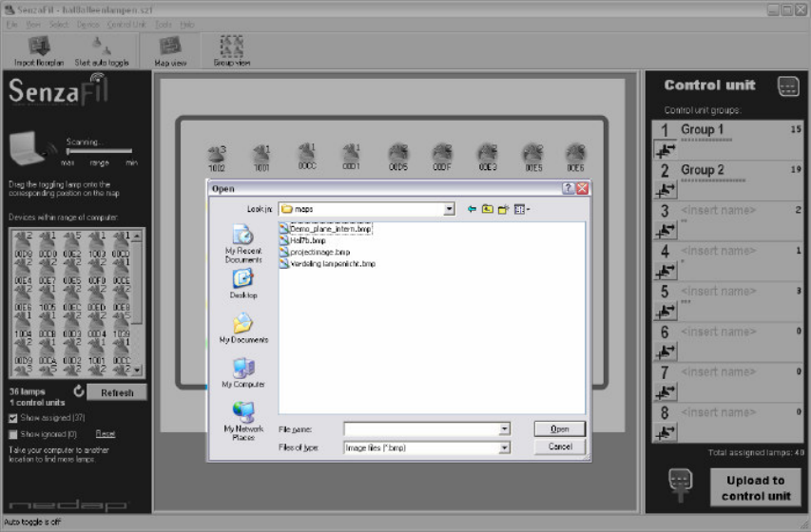The image size is (811, 532).
Task: Select lamp 1004 in the devices list
Action: pos(23,325)
